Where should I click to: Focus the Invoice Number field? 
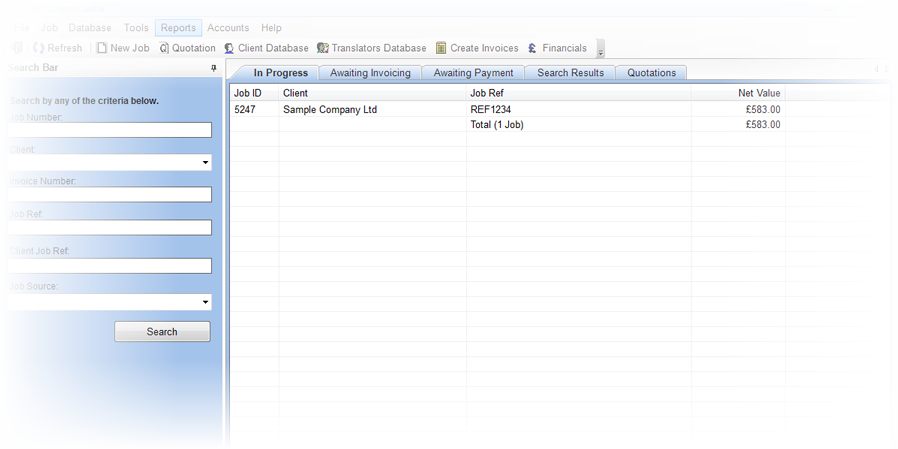coord(110,194)
